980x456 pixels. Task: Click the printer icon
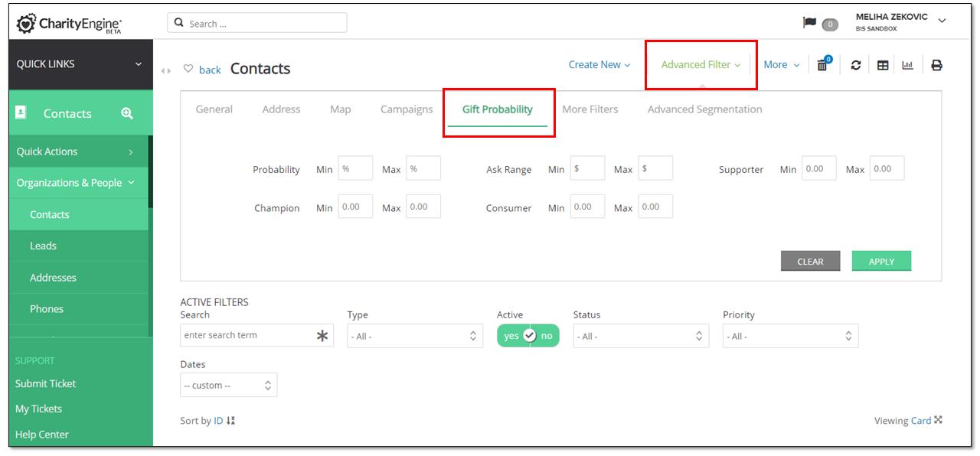coord(936,65)
